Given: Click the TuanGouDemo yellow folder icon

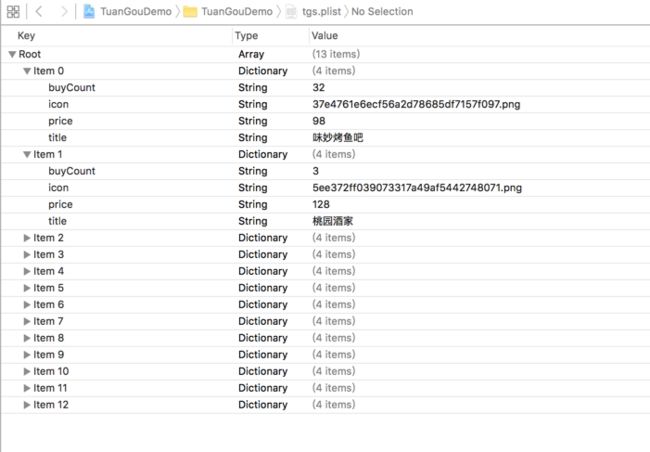Looking at the screenshot, I should tap(190, 12).
